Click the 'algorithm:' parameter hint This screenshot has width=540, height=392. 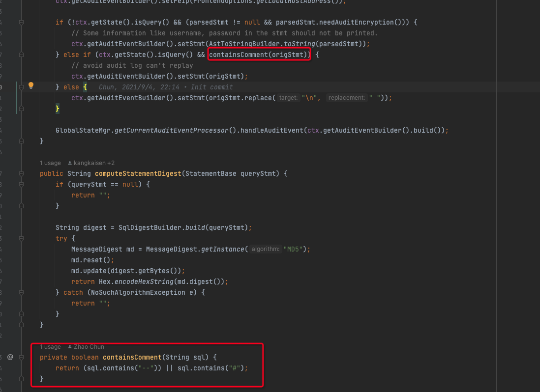[266, 249]
